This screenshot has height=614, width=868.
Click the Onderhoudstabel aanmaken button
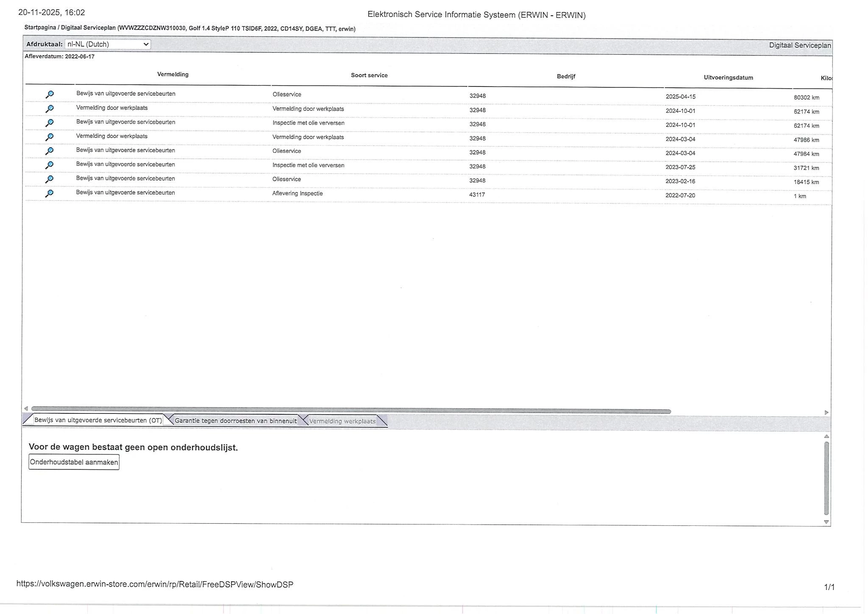click(74, 462)
